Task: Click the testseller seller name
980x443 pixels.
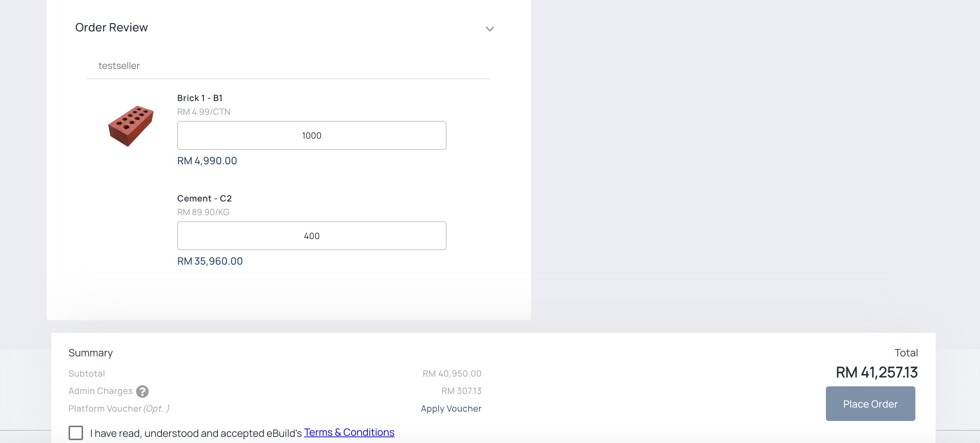Action: tap(119, 65)
